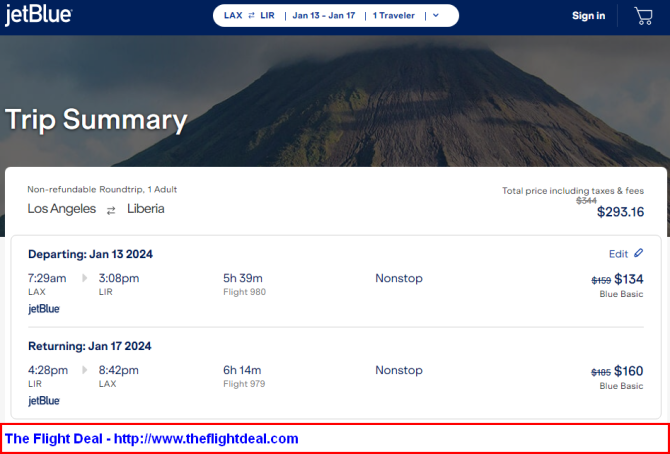
Task: Open the 1 Traveler selector
Action: [x=396, y=16]
